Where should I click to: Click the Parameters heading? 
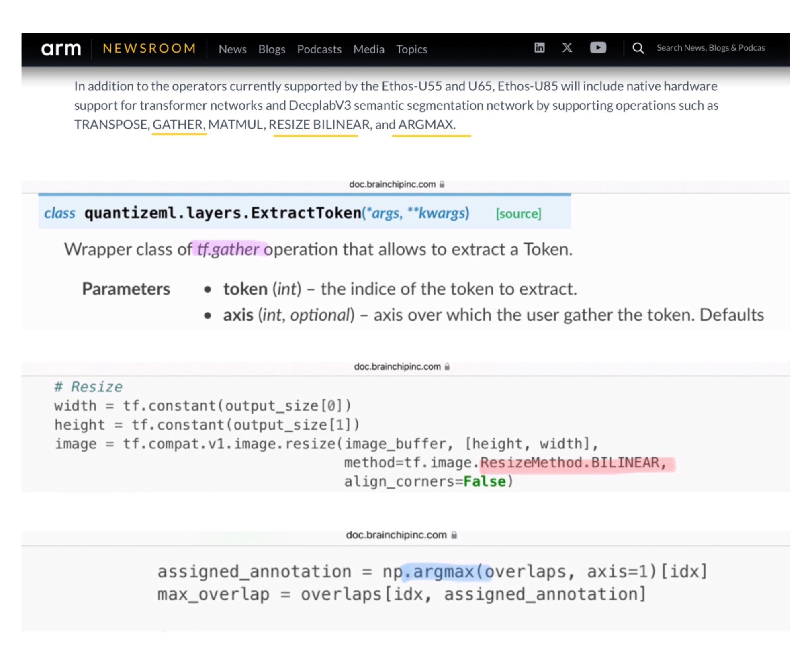pyautogui.click(x=126, y=289)
